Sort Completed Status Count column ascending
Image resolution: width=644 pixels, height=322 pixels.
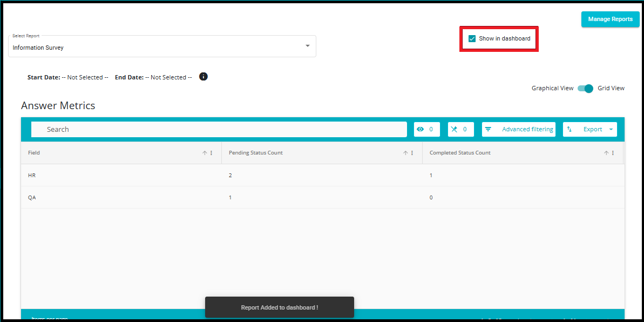tap(606, 153)
